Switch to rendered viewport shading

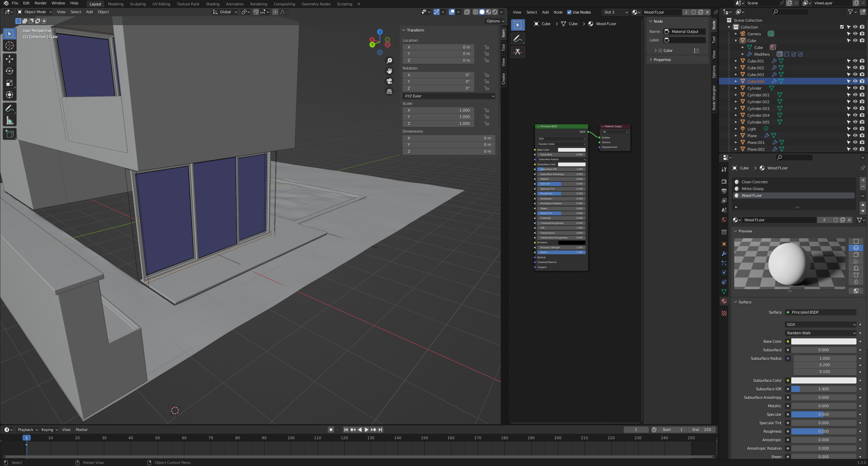pyautogui.click(x=495, y=12)
